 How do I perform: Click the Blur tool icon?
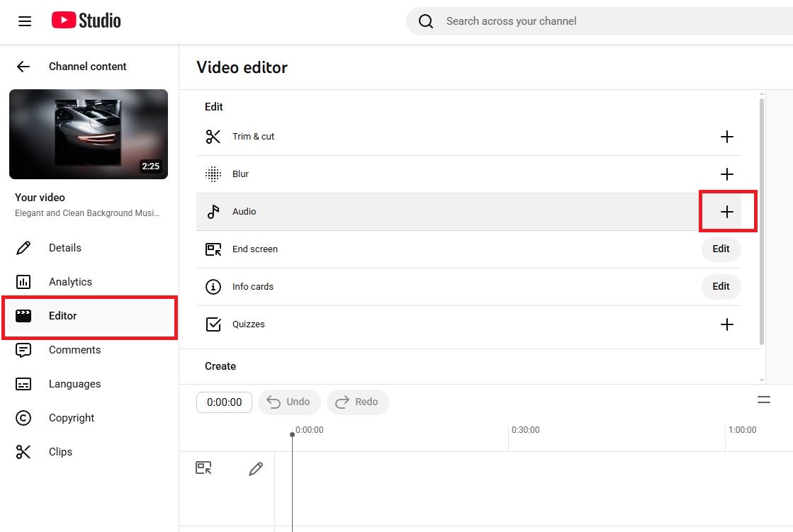tap(213, 174)
